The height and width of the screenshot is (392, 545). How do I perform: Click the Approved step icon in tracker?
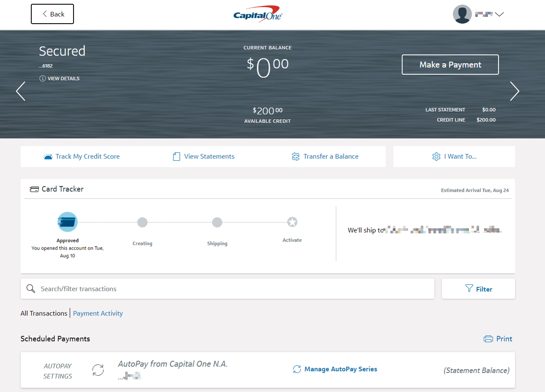(68, 222)
